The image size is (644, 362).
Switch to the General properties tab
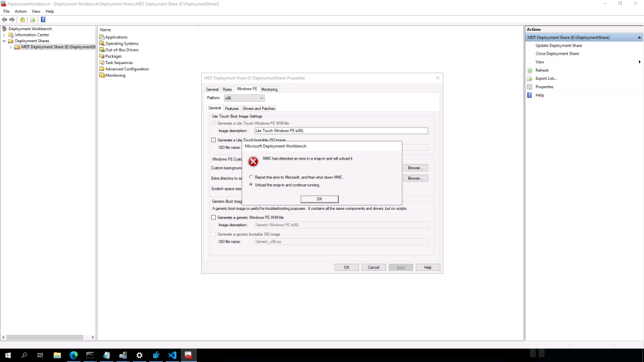click(213, 89)
